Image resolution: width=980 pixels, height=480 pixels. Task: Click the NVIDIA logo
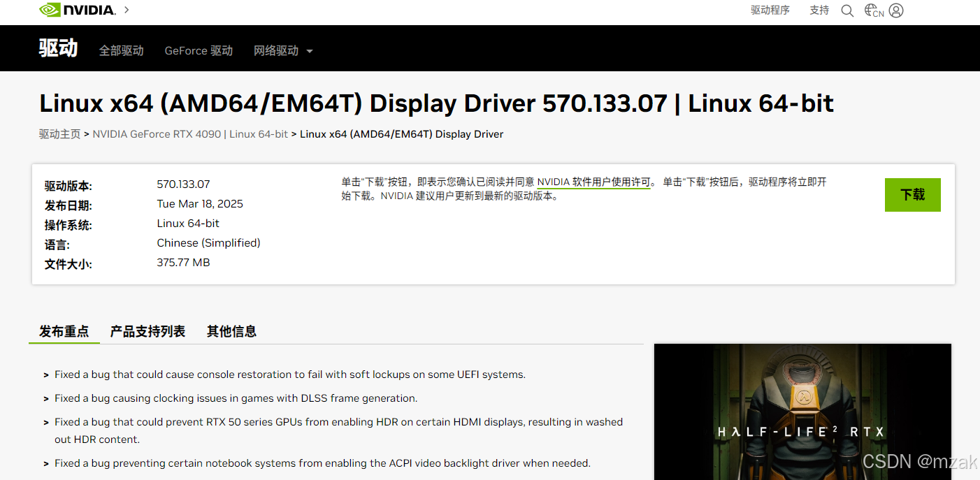tap(77, 10)
